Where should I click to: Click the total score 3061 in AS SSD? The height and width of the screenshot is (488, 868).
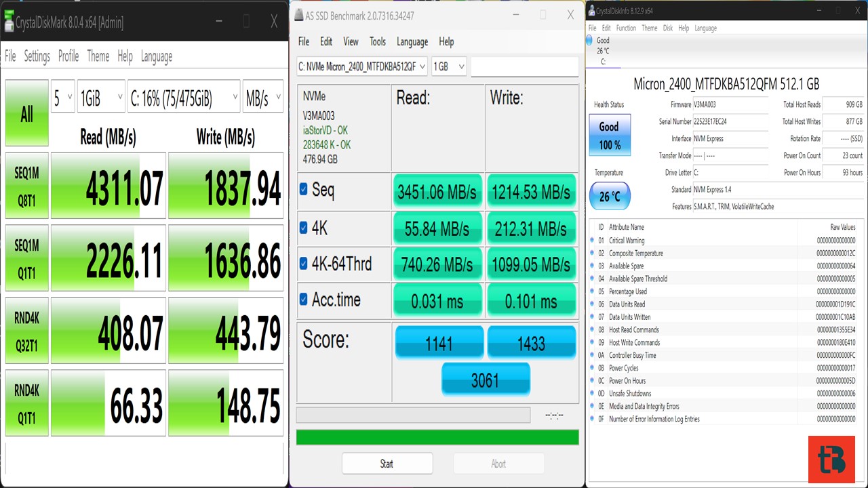pos(485,380)
